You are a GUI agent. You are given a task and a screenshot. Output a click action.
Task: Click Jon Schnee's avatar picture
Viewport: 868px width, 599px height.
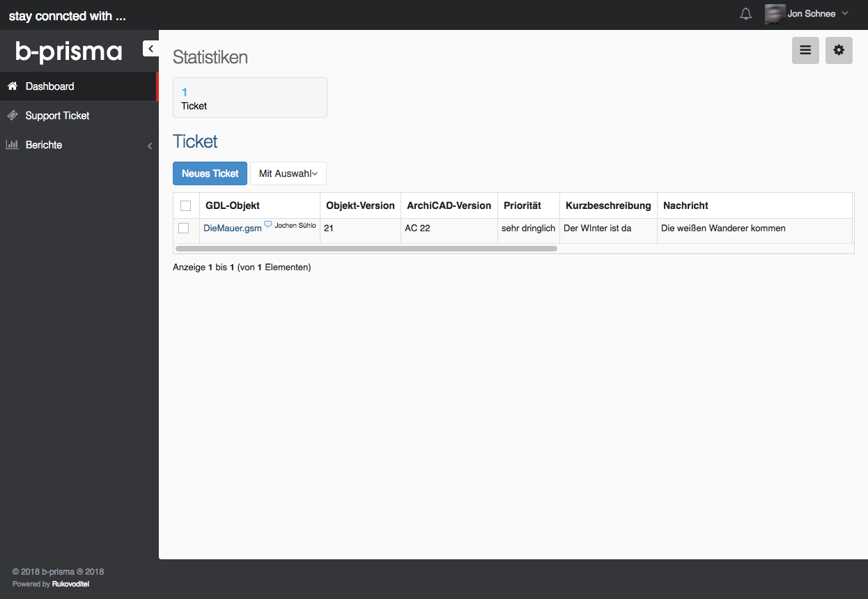point(775,14)
